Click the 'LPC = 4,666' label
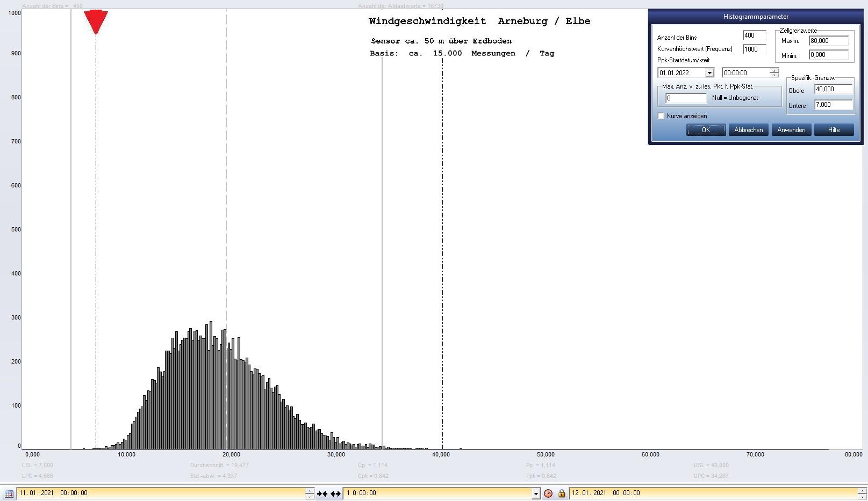This screenshot has width=868, height=501. click(38, 476)
